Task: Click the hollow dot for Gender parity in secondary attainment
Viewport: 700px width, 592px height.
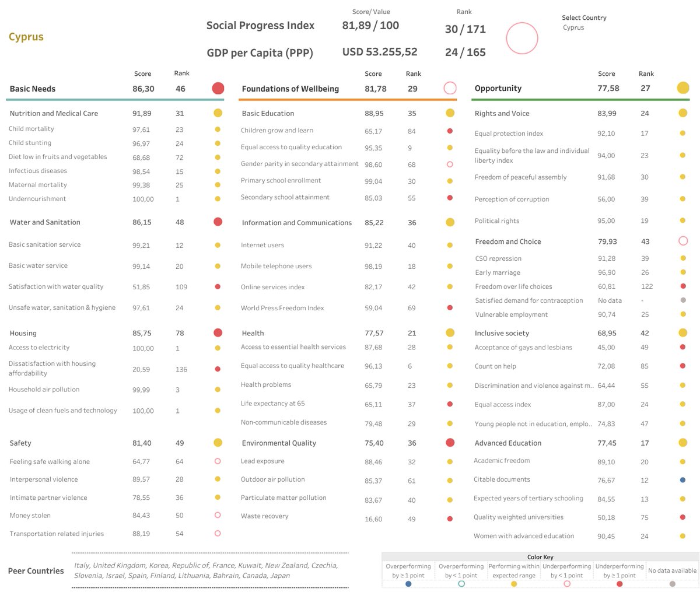Action: tap(450, 164)
